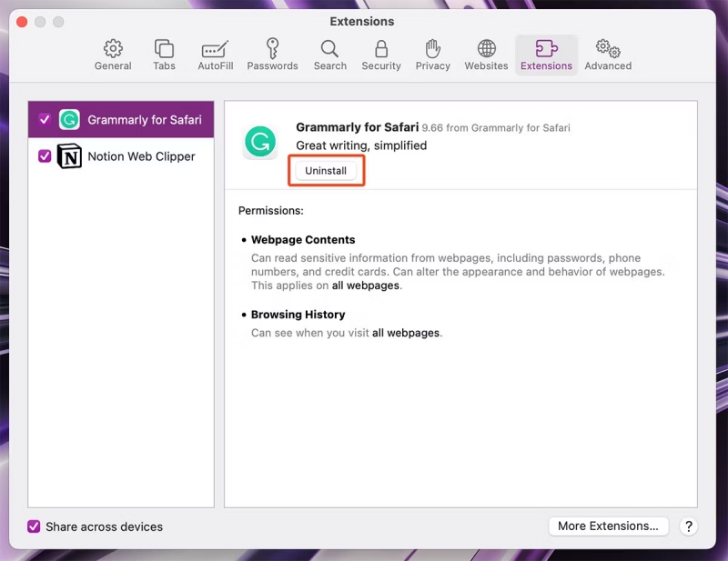The height and width of the screenshot is (561, 728).
Task: Open AutoFill preferences
Action: tap(216, 55)
